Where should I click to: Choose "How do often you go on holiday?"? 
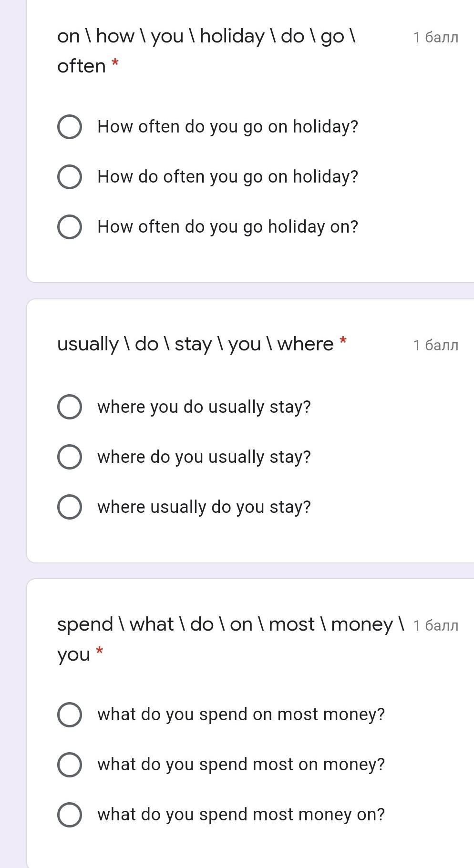[70, 177]
